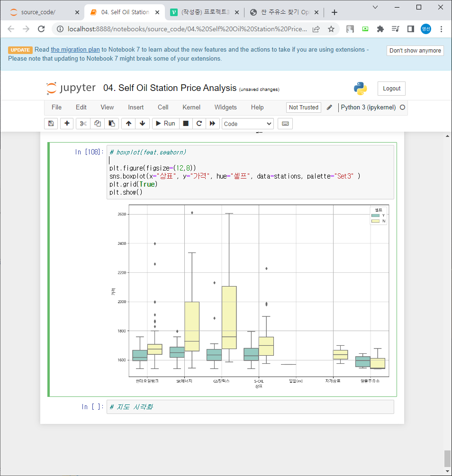Copy selected cells icon

[98, 124]
